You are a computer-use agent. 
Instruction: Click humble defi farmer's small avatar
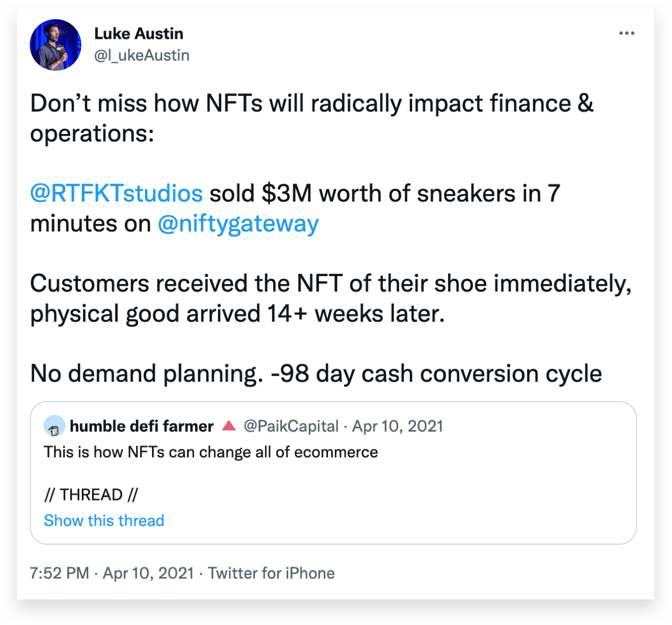click(x=54, y=427)
